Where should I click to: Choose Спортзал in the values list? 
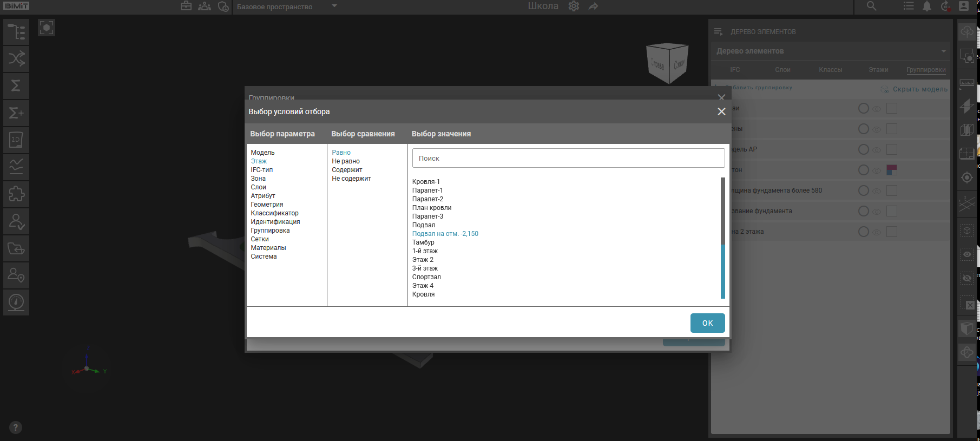[426, 277]
